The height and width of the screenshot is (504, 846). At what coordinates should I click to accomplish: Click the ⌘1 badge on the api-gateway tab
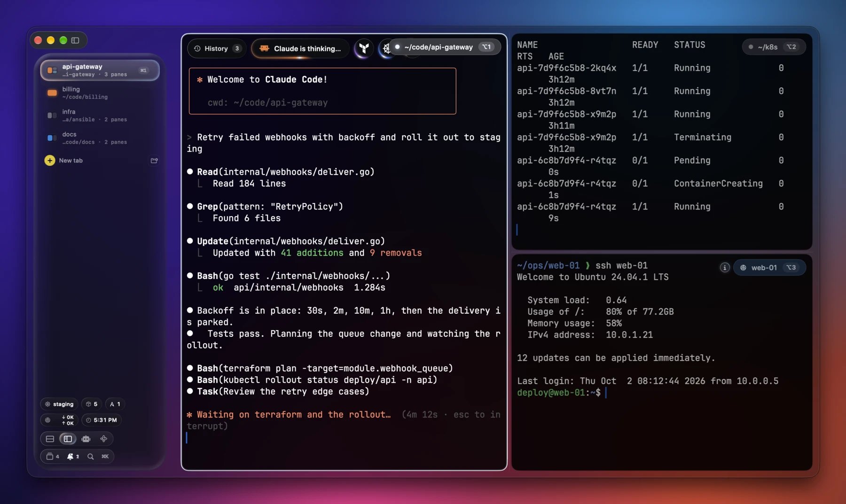pyautogui.click(x=143, y=70)
